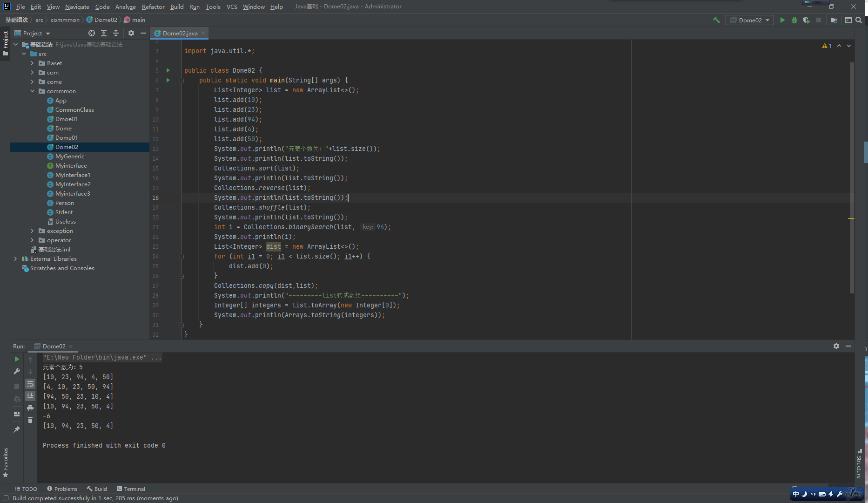868x503 pixels.
Task: Toggle soft-wrap in the Run console
Action: (x=30, y=384)
